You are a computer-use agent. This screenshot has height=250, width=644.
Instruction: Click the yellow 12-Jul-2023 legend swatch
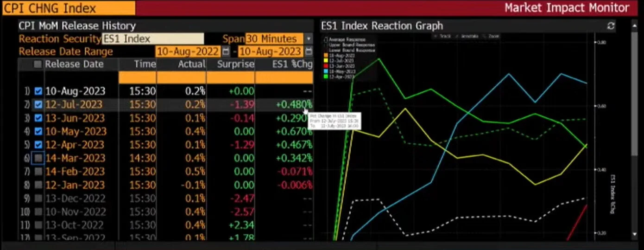[326, 61]
